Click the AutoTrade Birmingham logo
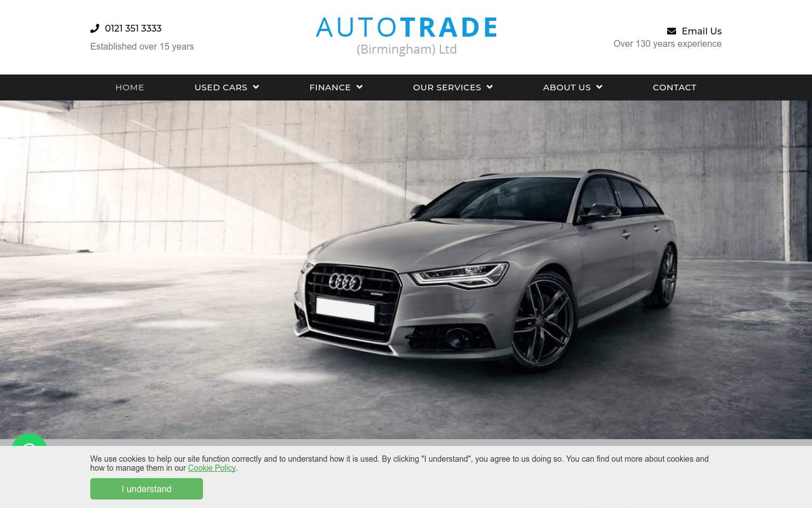Viewport: 812px width, 508px height. click(407, 36)
